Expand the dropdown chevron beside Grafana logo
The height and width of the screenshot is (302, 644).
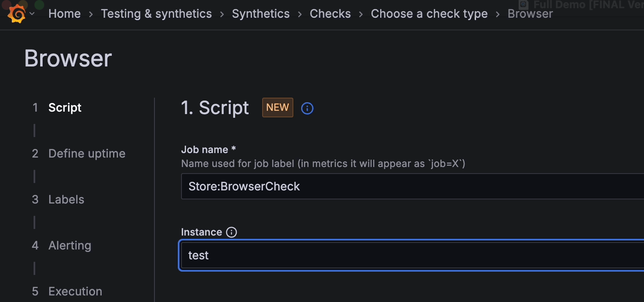[x=32, y=14]
